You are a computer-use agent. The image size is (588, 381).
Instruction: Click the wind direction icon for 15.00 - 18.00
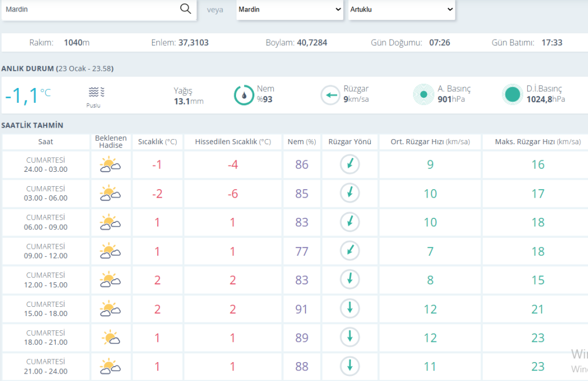[350, 309]
